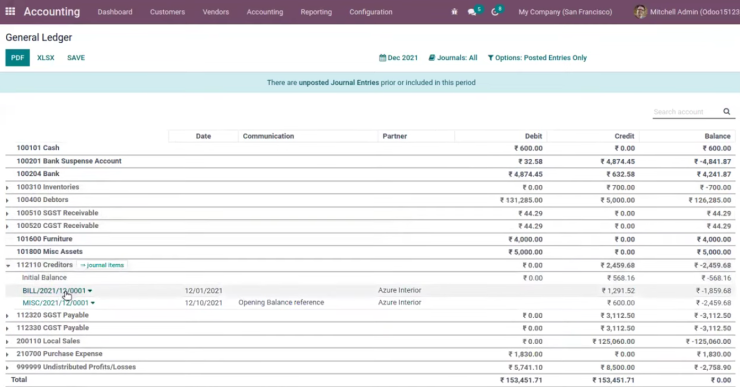Viewport: 740px width, 387px height.
Task: Open MISC/2021/12/0001 entry dropdown caret
Action: (93, 303)
